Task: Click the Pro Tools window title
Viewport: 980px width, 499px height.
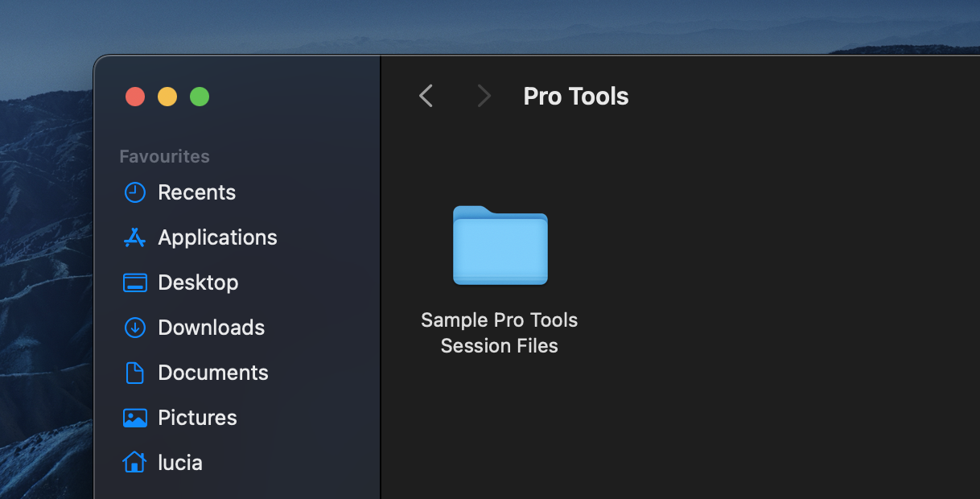Action: point(576,97)
